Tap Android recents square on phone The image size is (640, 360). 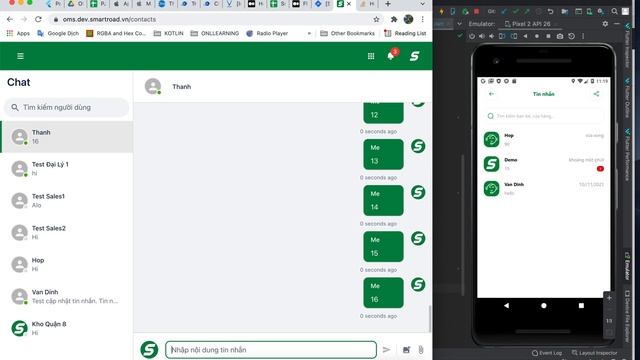coord(581,305)
